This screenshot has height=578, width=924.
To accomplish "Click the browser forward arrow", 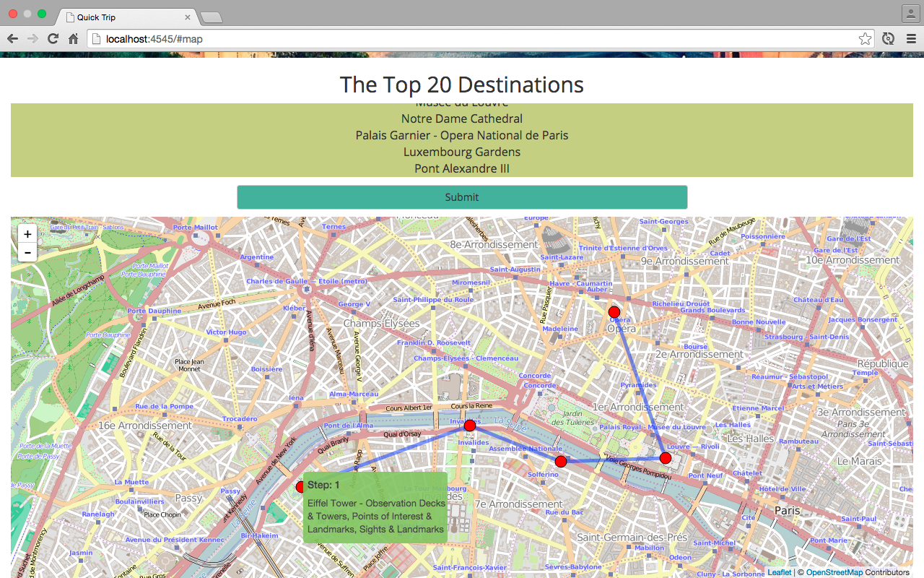I will (32, 39).
